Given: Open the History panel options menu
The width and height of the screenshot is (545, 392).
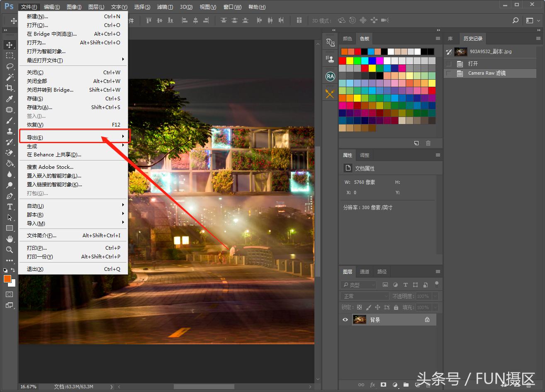Looking at the screenshot, I should (x=538, y=39).
